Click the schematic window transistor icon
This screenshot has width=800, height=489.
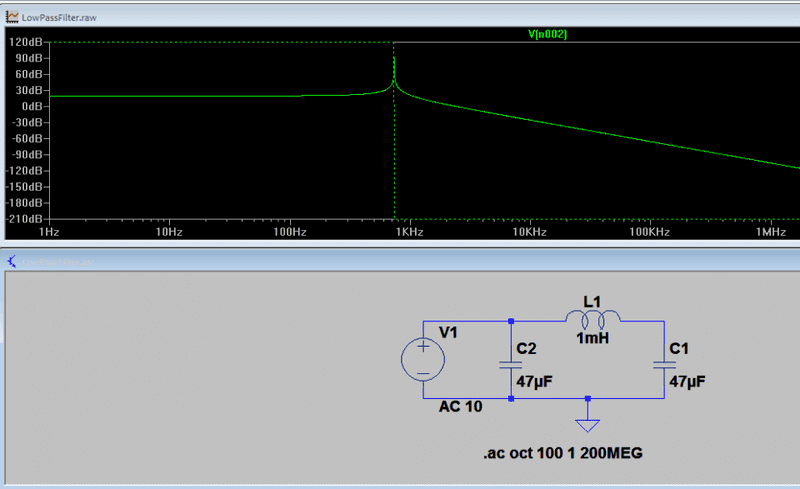tap(11, 262)
